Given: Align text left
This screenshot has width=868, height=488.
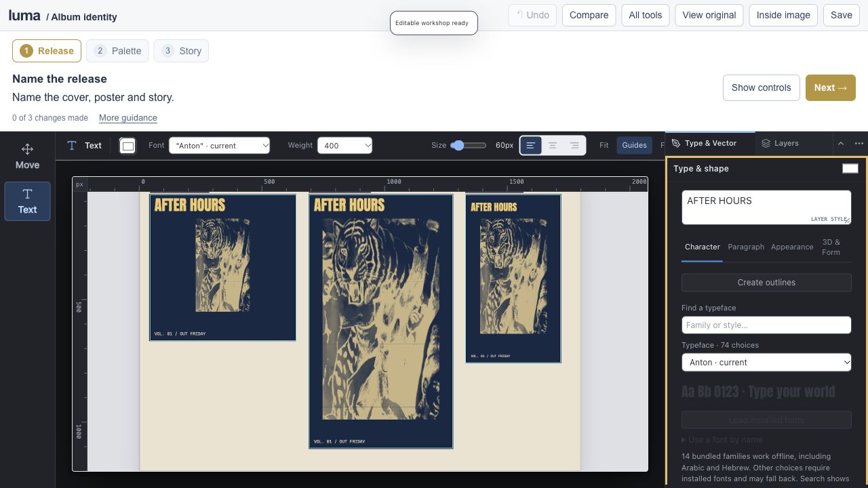Looking at the screenshot, I should click(531, 145).
